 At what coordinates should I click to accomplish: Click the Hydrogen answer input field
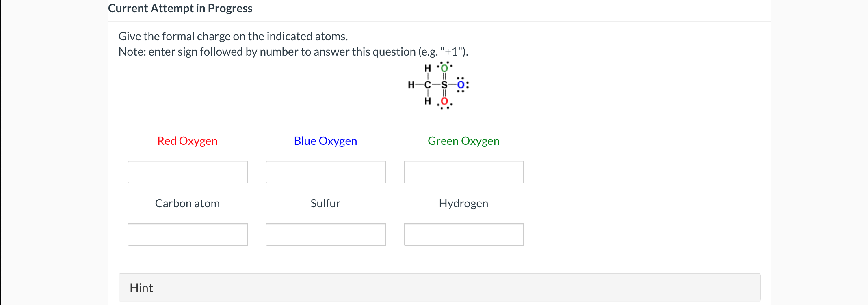pos(463,234)
